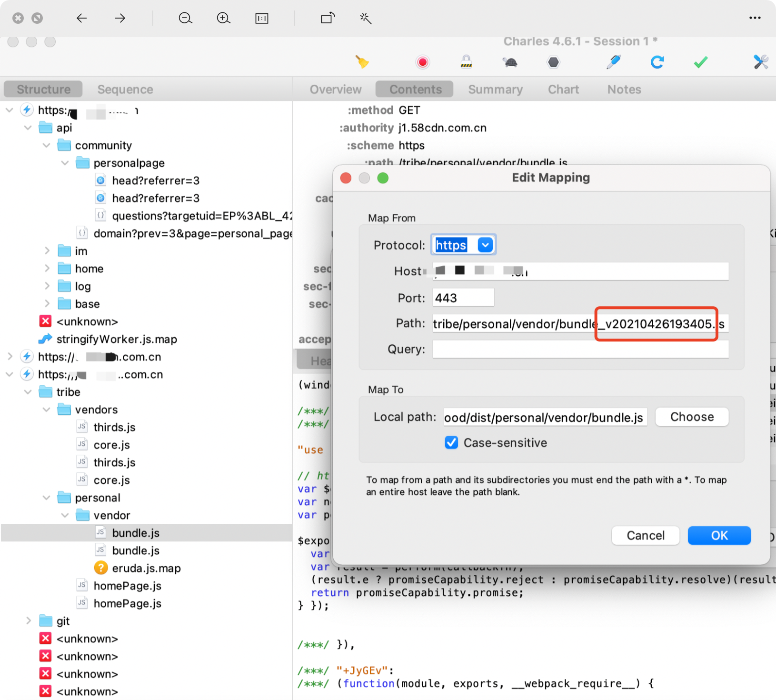Open the Chart tab
The width and height of the screenshot is (776, 700).
pos(563,89)
